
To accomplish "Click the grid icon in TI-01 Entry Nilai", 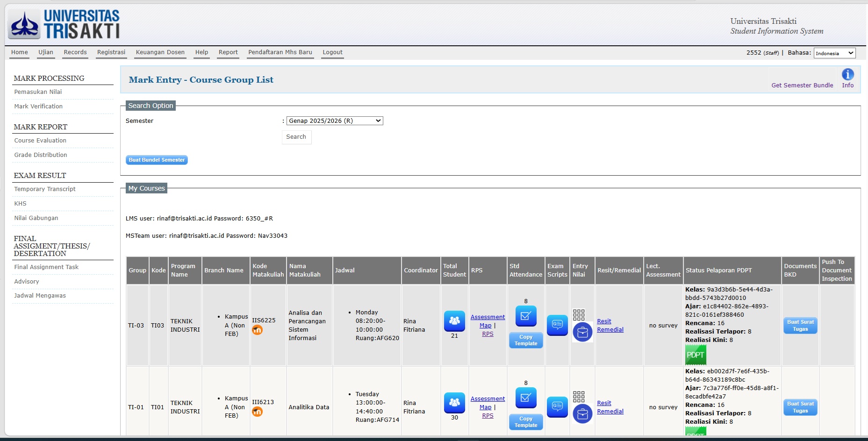I will (x=579, y=397).
